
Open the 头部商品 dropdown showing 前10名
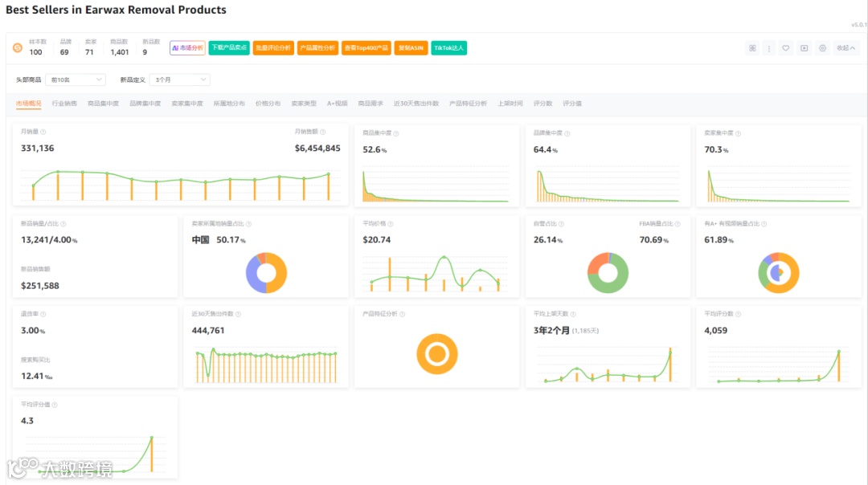click(76, 79)
